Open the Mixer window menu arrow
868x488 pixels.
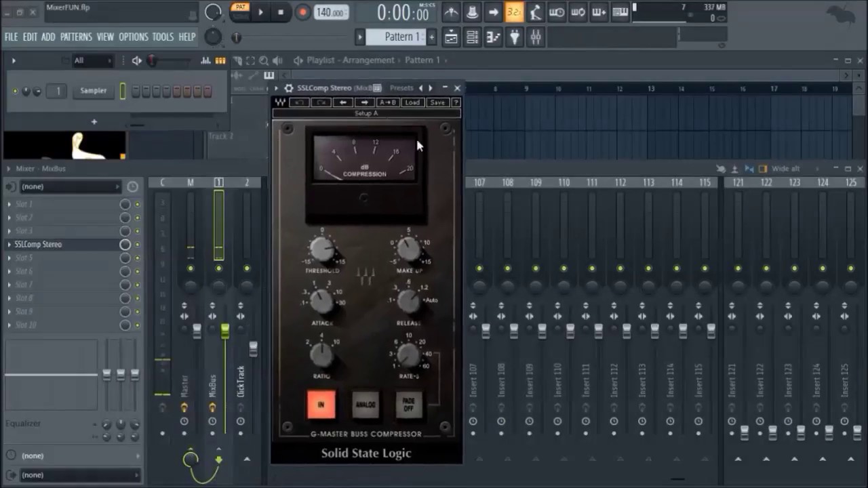(x=8, y=169)
